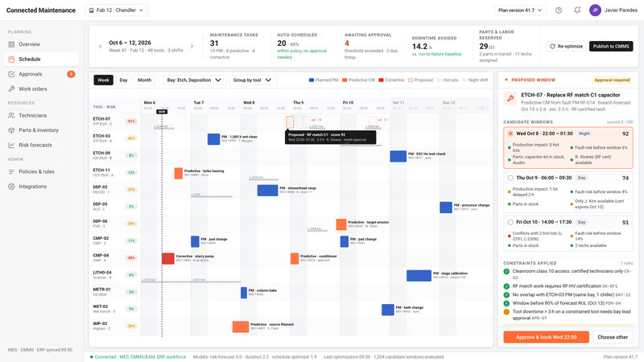This screenshot has height=362, width=644.
Task: Open the Overview page icon
Action: pos(11,44)
